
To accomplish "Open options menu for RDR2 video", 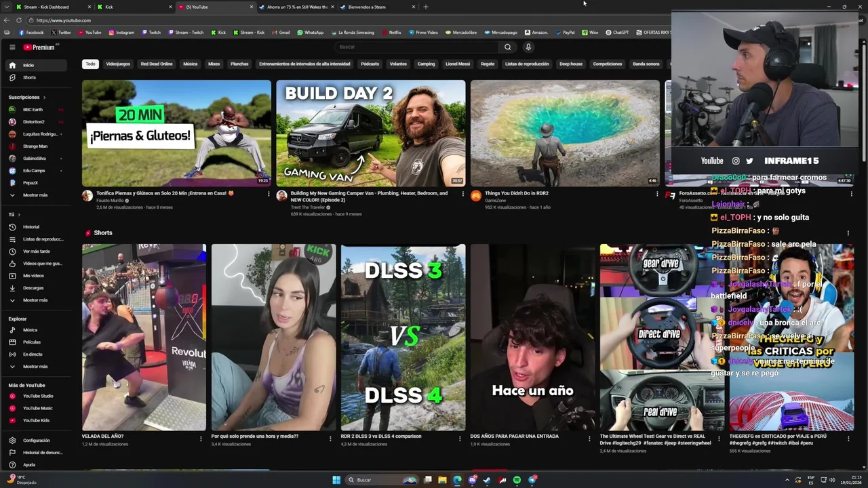I will coord(657,194).
